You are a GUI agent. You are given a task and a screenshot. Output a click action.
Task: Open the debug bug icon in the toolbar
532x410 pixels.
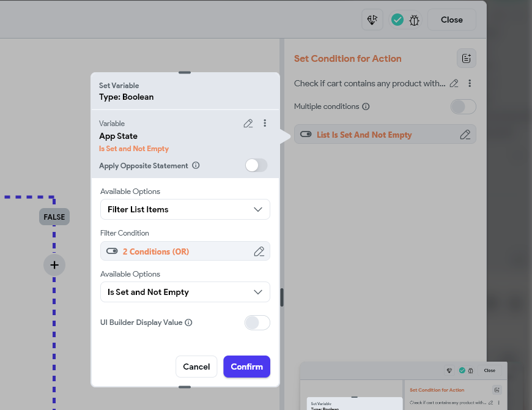point(414,20)
